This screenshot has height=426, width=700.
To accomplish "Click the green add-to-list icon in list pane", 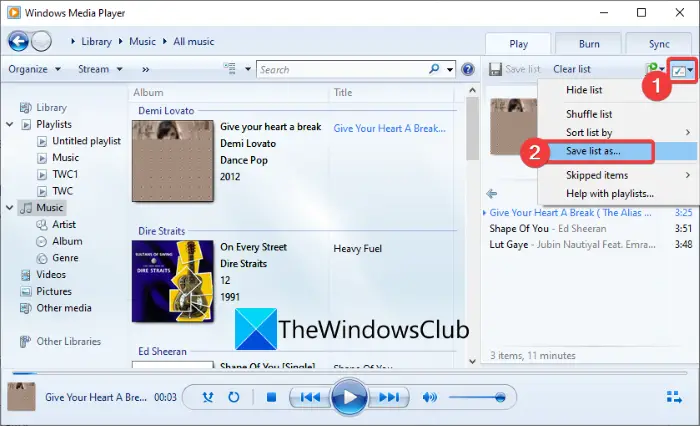I will tap(652, 69).
